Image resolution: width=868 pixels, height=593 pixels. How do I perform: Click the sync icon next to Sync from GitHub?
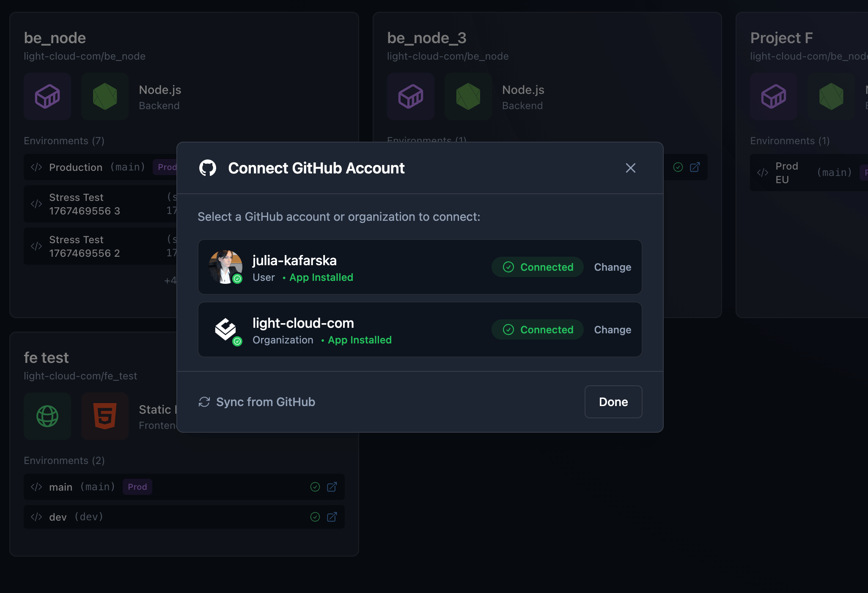point(204,402)
